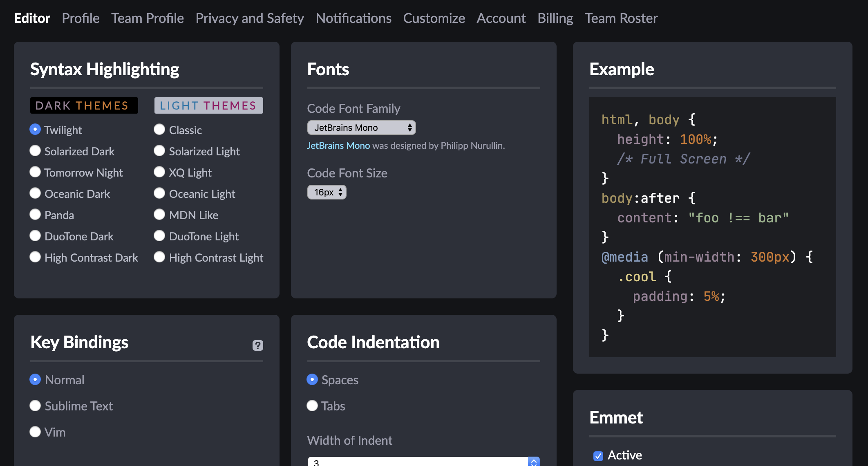Select the Solarized Dark theme
The image size is (868, 466).
tap(36, 151)
